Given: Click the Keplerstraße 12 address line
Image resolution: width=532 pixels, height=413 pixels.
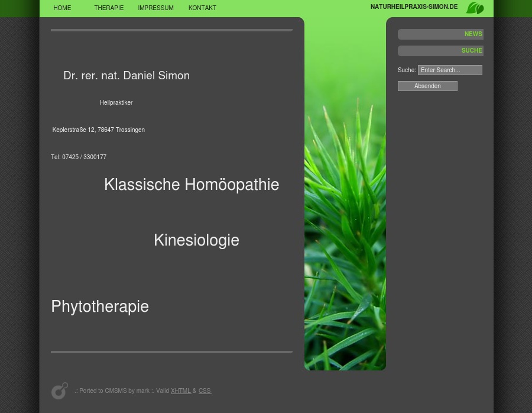Looking at the screenshot, I should 98,130.
